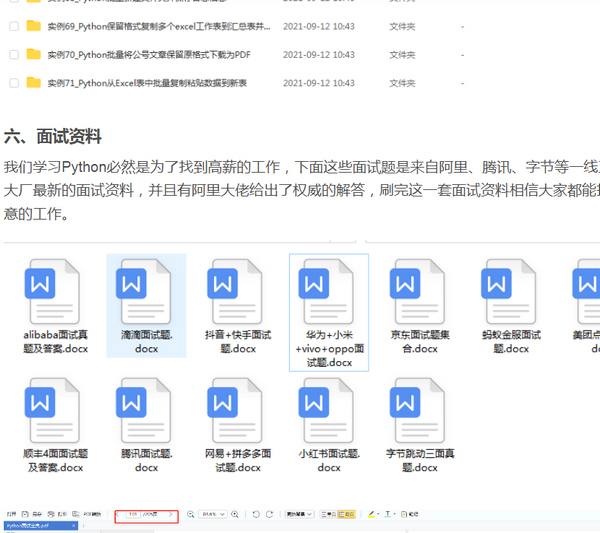600x533 pixels.
Task: Click zoom out magnifier in PDF toolbar
Action: pyautogui.click(x=191, y=514)
